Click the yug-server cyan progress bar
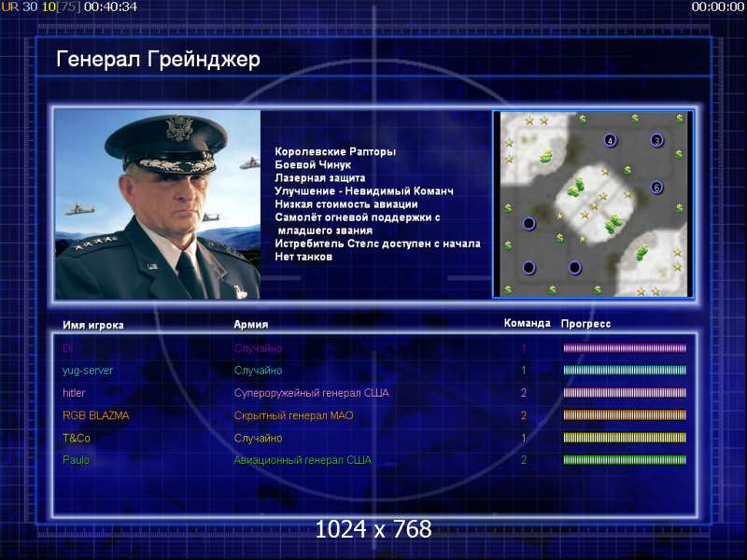Image resolution: width=747 pixels, height=560 pixels. click(625, 370)
